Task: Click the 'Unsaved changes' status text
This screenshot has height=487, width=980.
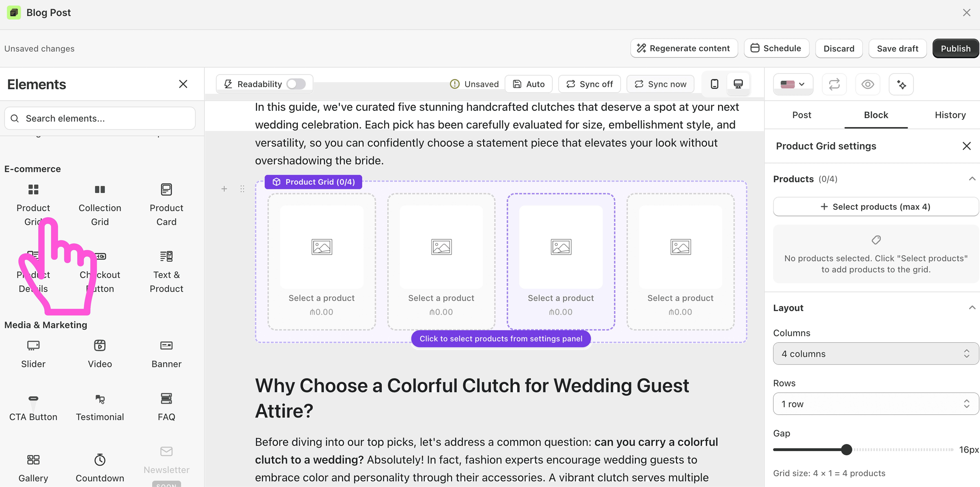Action: point(39,49)
